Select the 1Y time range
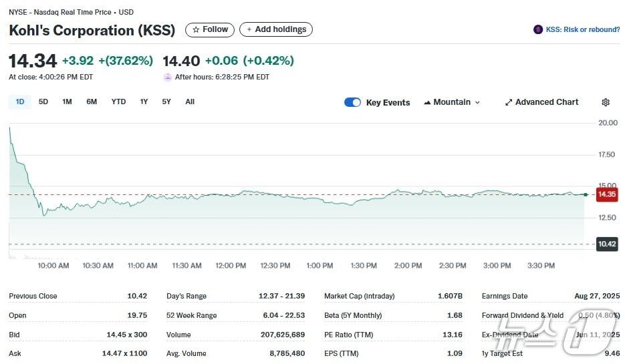 144,102
